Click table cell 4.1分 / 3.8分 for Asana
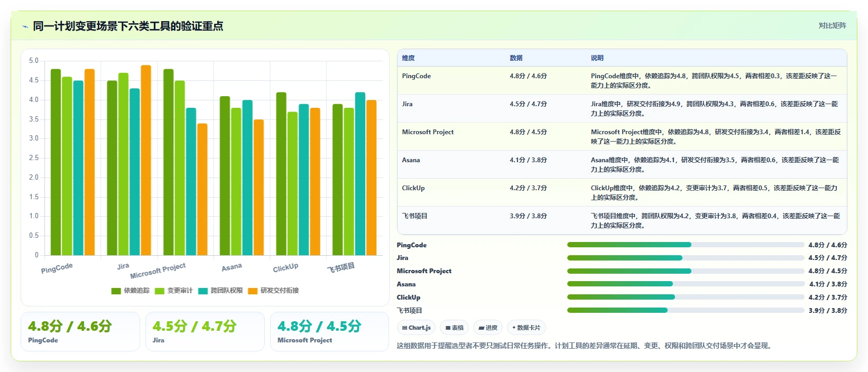Viewport: 868px width, 372px height. click(x=528, y=160)
